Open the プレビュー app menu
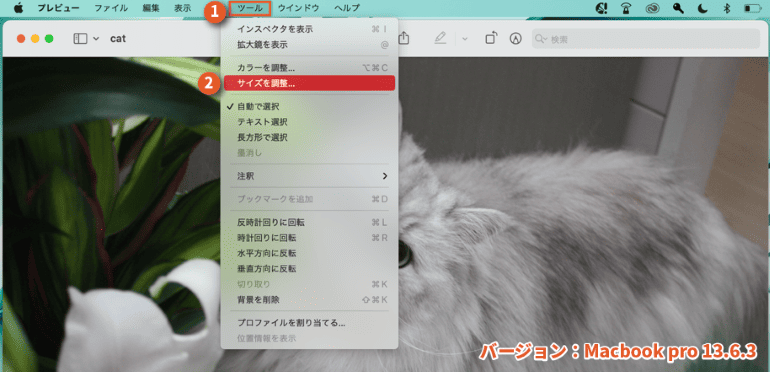Image resolution: width=770 pixels, height=372 pixels. coord(58,8)
